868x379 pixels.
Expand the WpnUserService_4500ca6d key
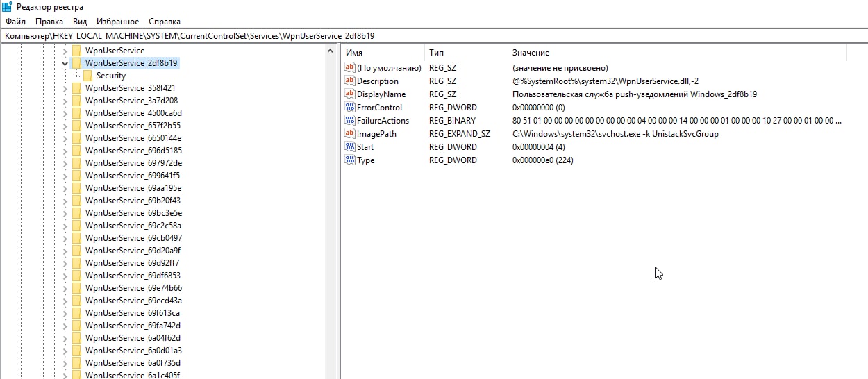[x=65, y=113]
